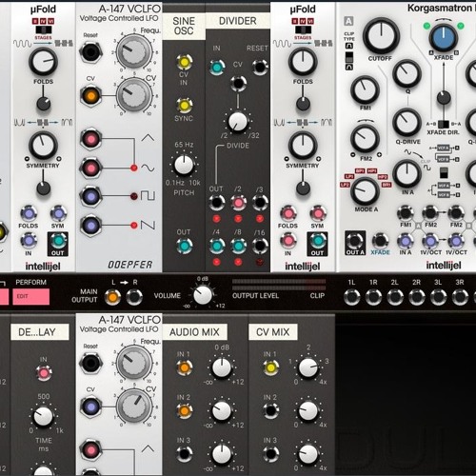Click the Korgasmatron Q-DRIVE knob
The width and height of the screenshot is (476, 476).
click(x=407, y=123)
